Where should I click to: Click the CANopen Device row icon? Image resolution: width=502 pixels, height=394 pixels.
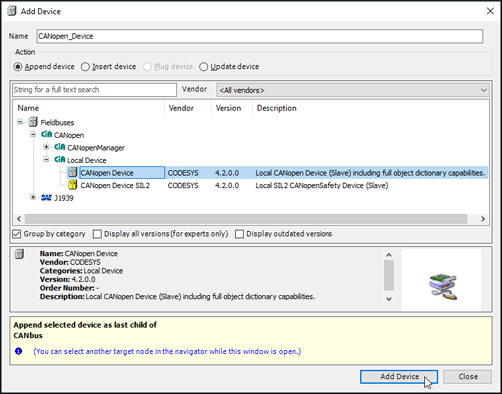(x=73, y=172)
